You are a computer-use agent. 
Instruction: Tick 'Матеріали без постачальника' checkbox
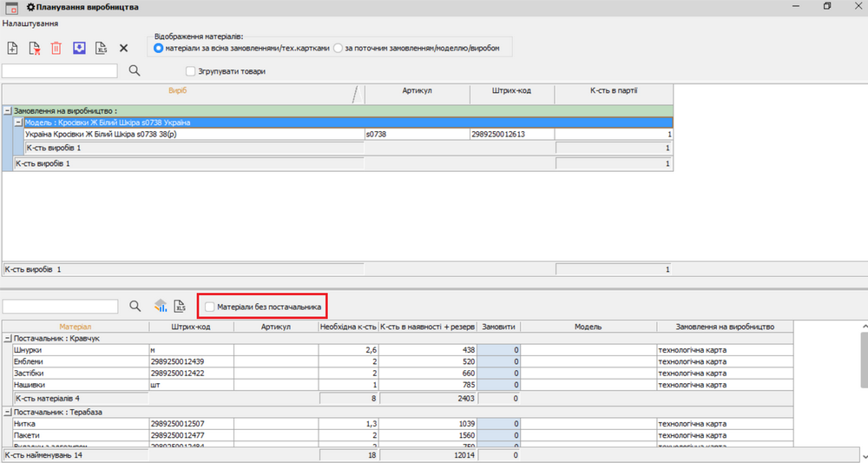[209, 307]
